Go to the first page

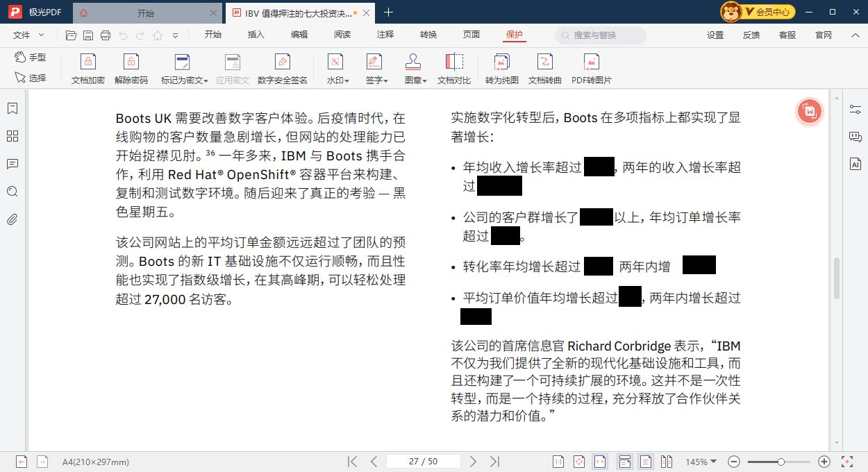pyautogui.click(x=352, y=462)
